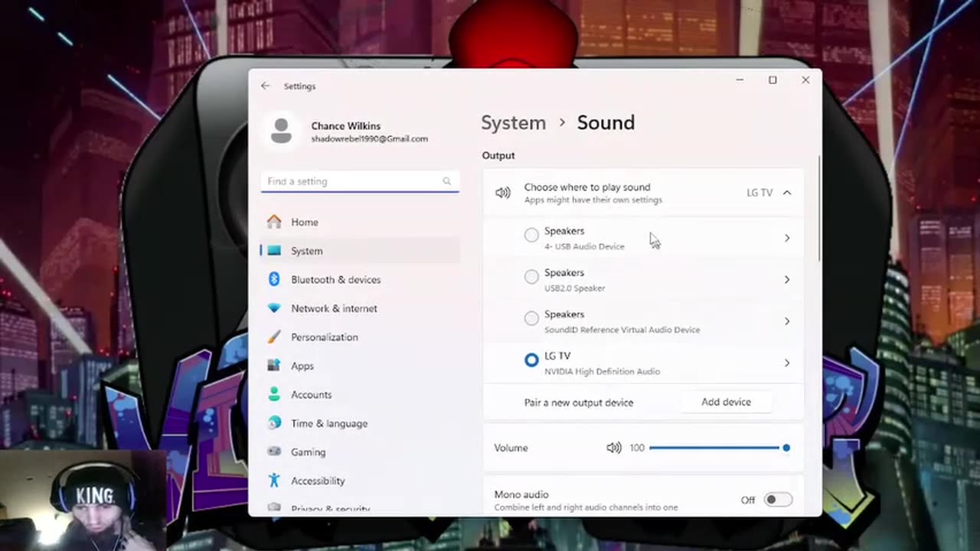Screen dimensions: 980x551
Task: Click the Gaming controller icon
Action: [274, 452]
